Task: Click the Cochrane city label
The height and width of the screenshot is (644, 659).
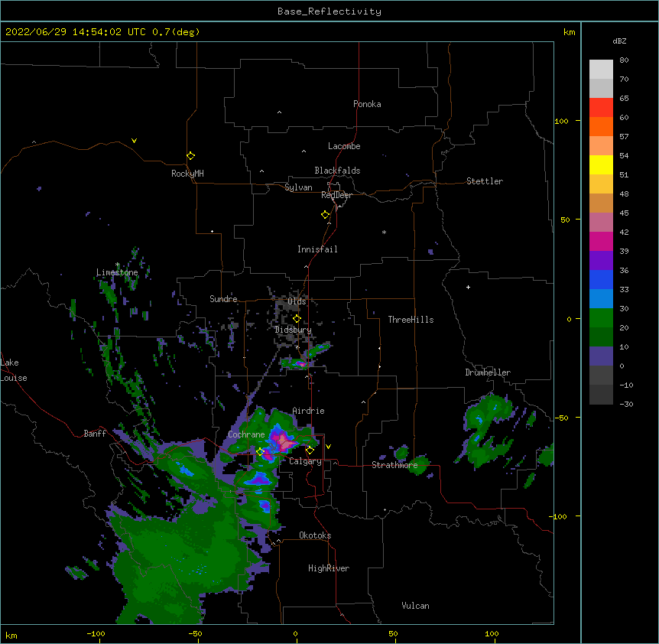Action: click(x=246, y=434)
